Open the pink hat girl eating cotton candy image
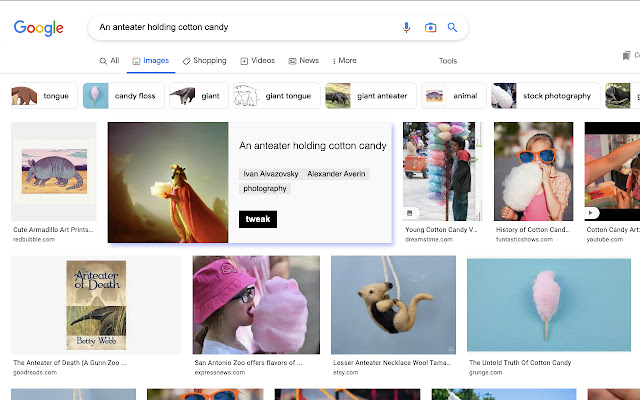This screenshot has height=400, width=640. click(x=256, y=305)
